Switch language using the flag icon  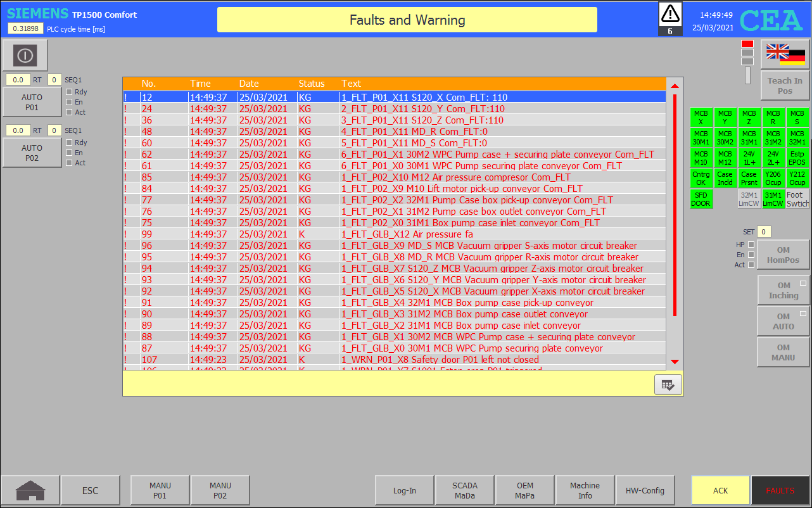pos(785,54)
